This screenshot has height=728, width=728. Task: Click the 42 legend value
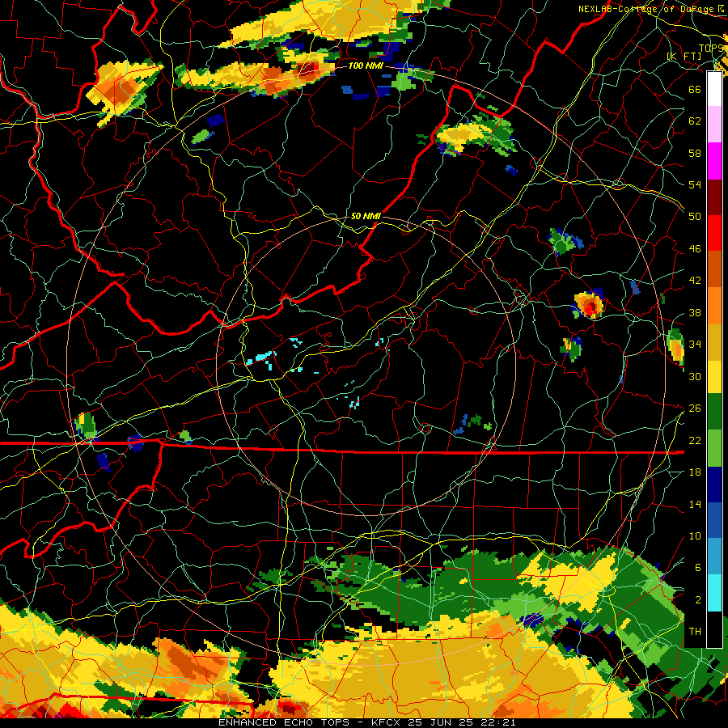click(695, 280)
